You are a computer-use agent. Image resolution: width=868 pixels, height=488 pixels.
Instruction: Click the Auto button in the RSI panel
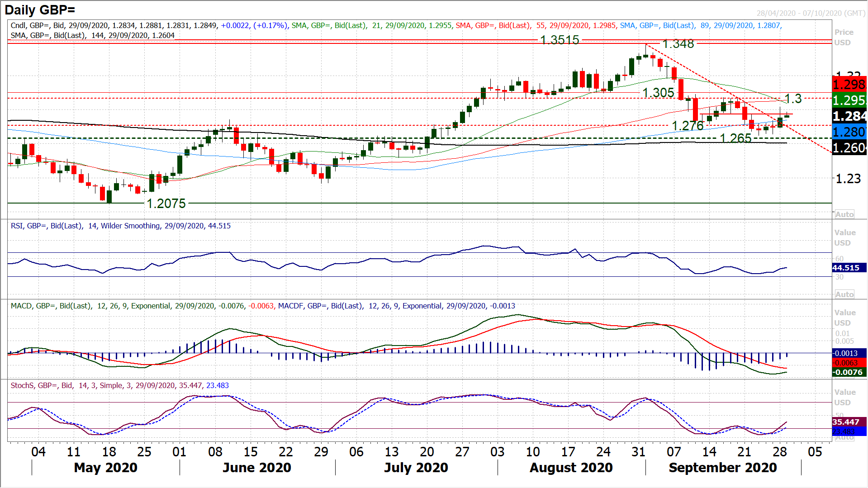844,294
